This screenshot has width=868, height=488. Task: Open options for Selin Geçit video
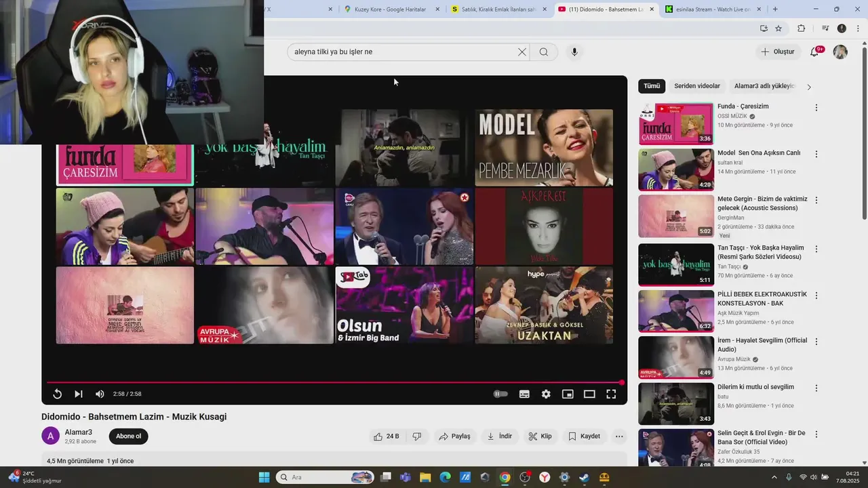816,434
